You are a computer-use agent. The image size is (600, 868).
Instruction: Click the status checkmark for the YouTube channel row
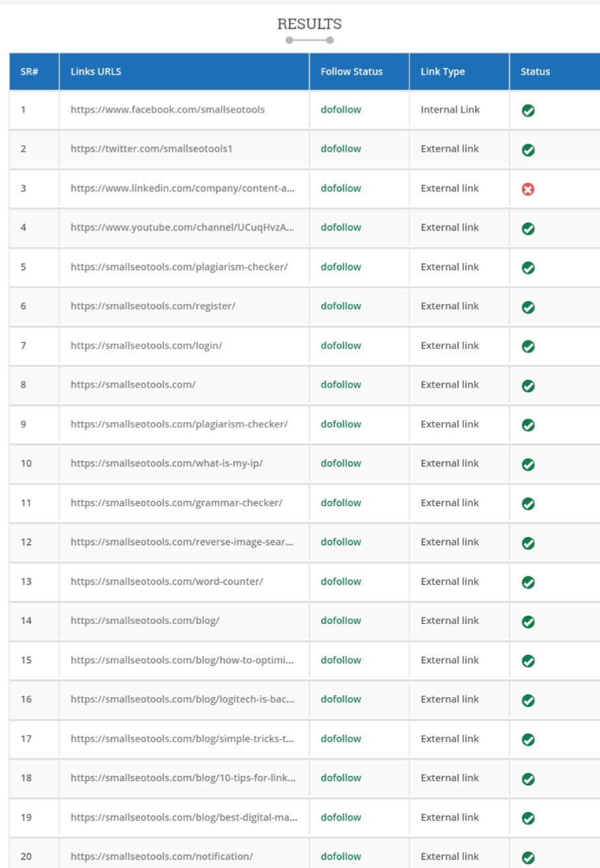pos(528,229)
